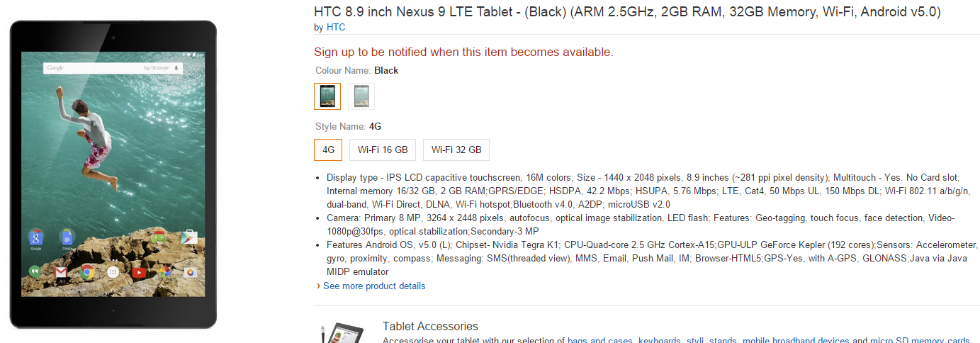Click the app drawer icon on tablet image
The height and width of the screenshot is (343, 980).
tap(113, 272)
